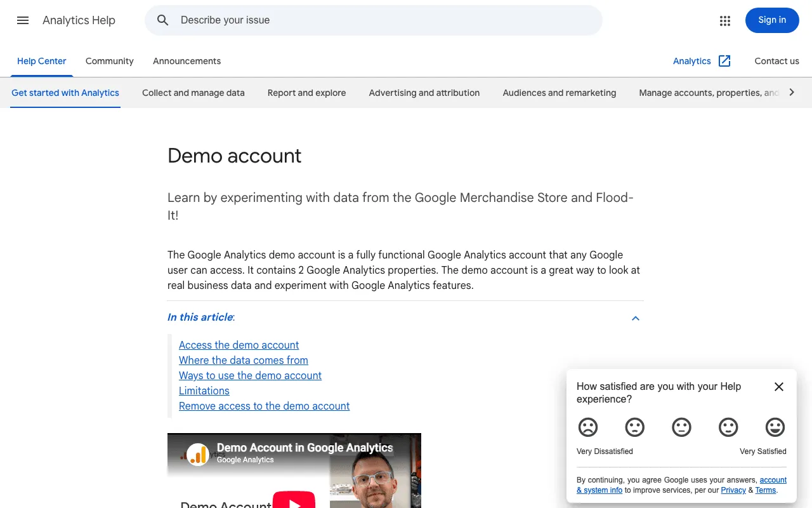The image size is (812, 508).
Task: Click the Analytics external link icon
Action: pyautogui.click(x=724, y=61)
